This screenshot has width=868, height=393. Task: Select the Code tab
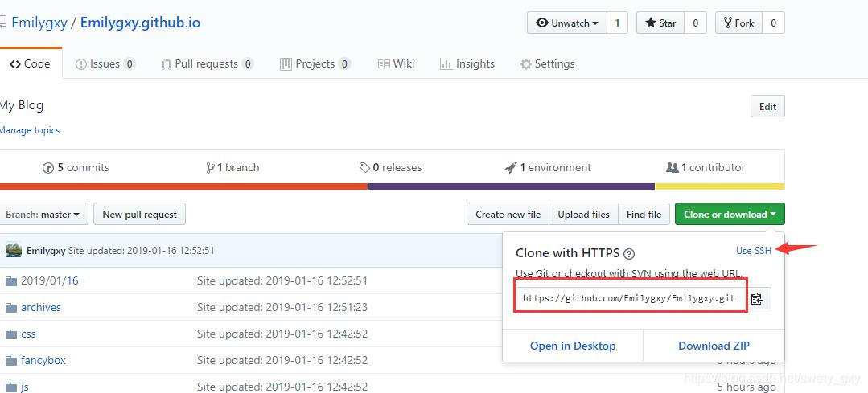pos(31,63)
